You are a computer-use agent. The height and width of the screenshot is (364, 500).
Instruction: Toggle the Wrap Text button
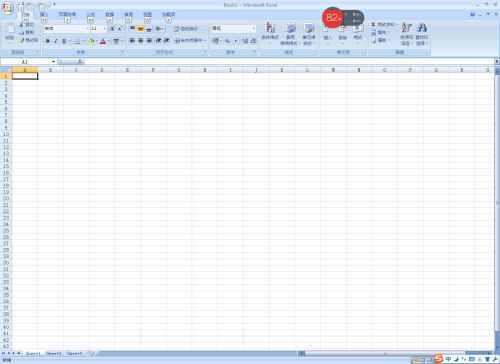coord(186,29)
